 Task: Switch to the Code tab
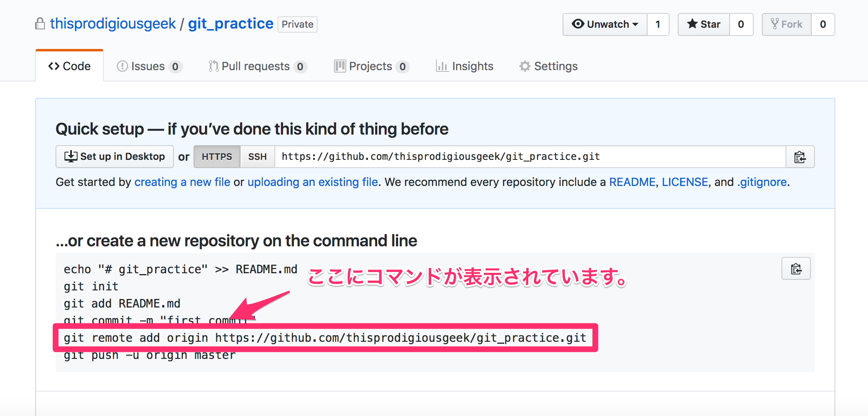(x=69, y=66)
